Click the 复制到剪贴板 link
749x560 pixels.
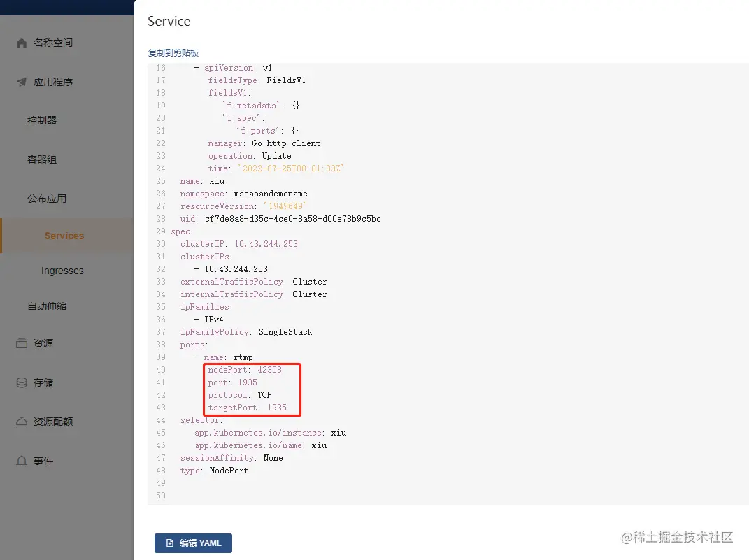pos(173,53)
